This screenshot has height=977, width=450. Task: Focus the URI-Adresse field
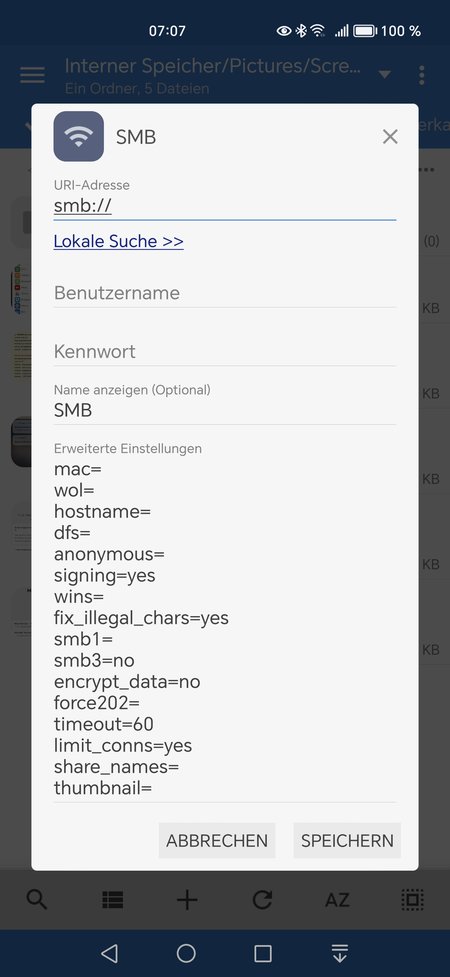pos(224,206)
